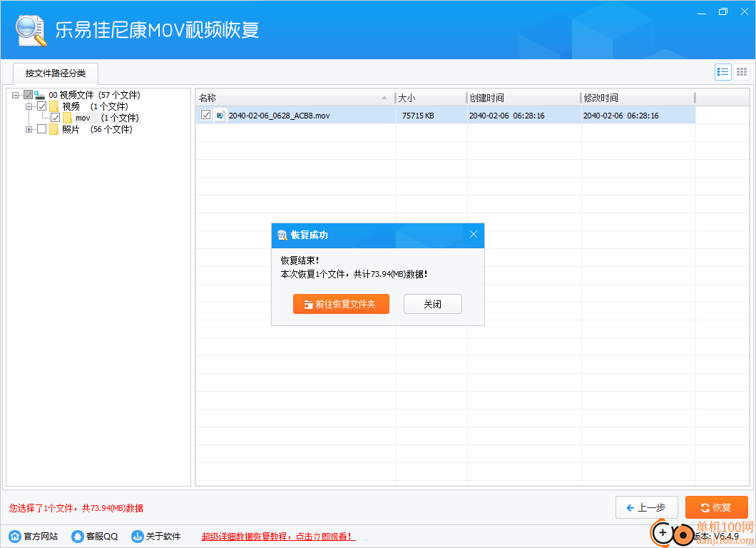Open the 关于软件 link

point(163,537)
